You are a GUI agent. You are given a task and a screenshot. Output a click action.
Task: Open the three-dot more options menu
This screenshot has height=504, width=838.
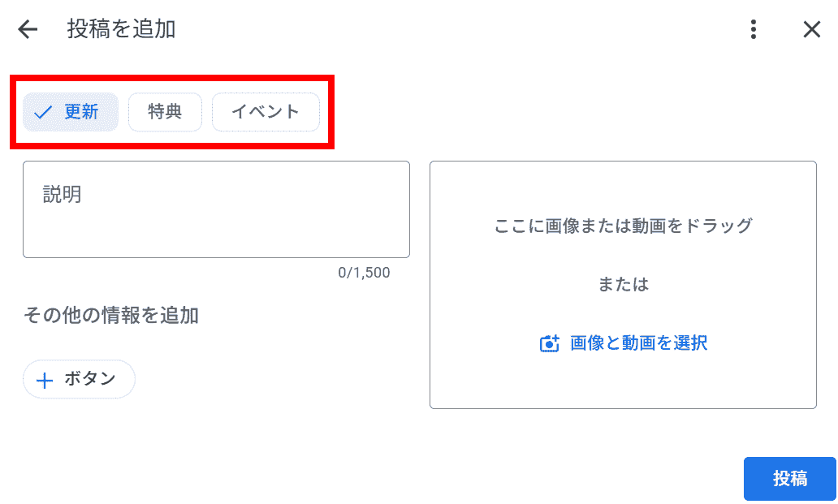[x=754, y=30]
